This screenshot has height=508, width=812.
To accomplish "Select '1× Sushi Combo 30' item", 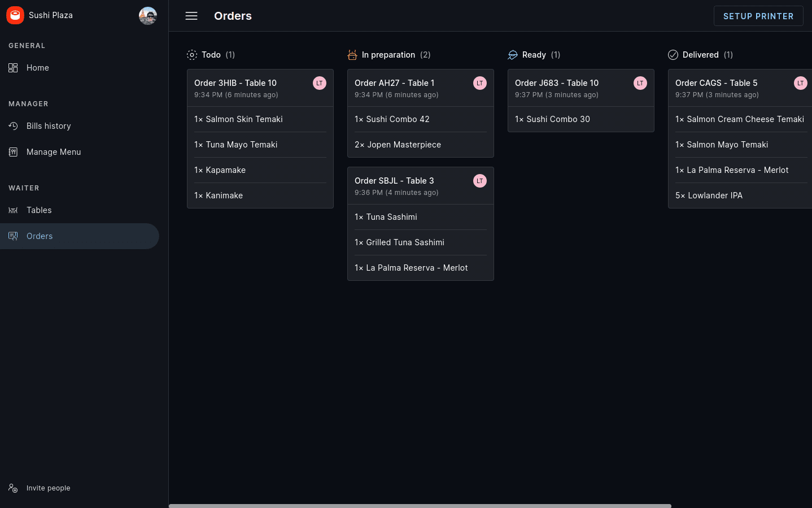I will tap(581, 119).
